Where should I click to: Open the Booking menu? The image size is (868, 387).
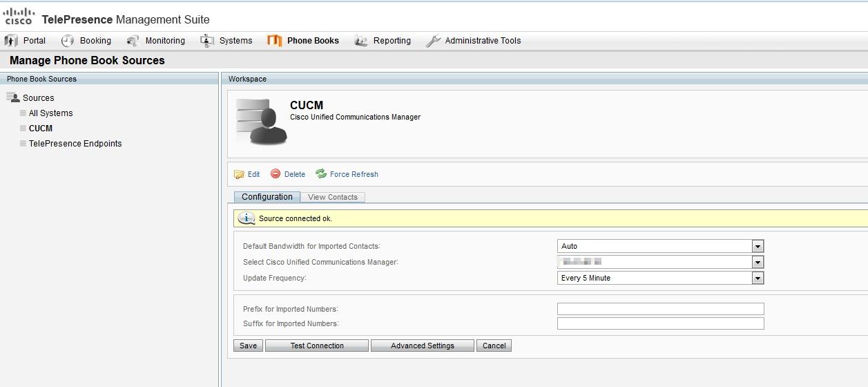click(x=95, y=41)
